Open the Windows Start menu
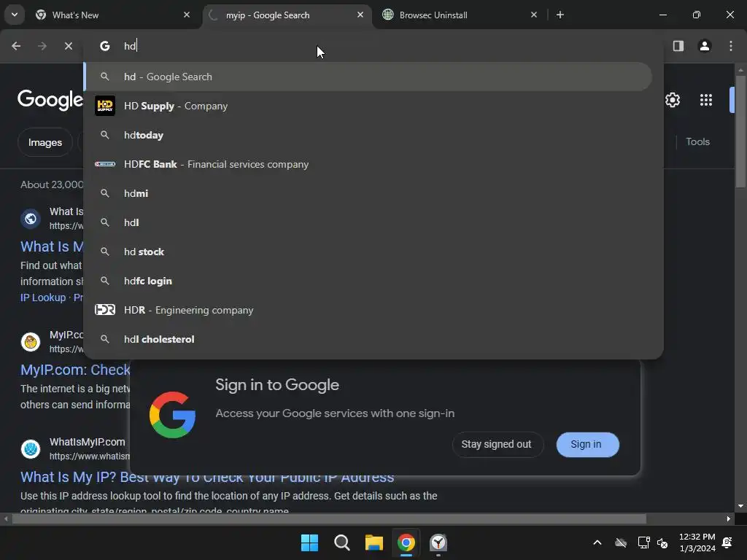The image size is (747, 560). point(309,542)
